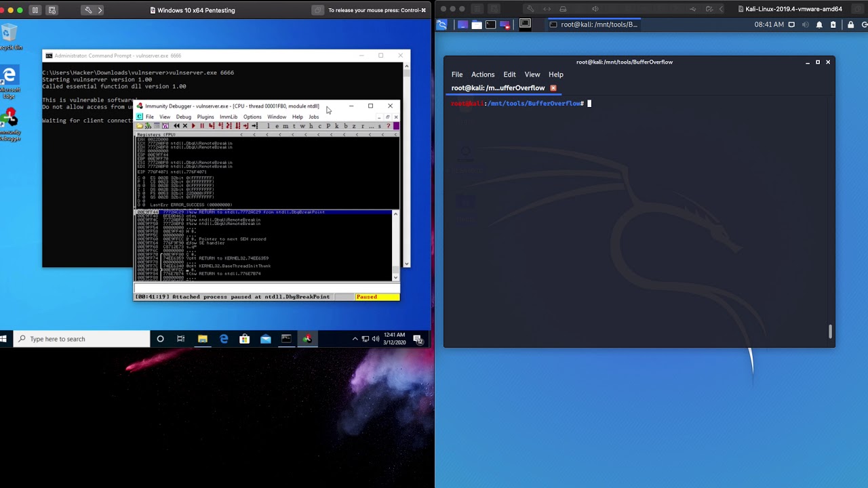Viewport: 868px width, 488px height.
Task: Click wrench settings icon in Windows VM titlebar
Action: (x=88, y=10)
